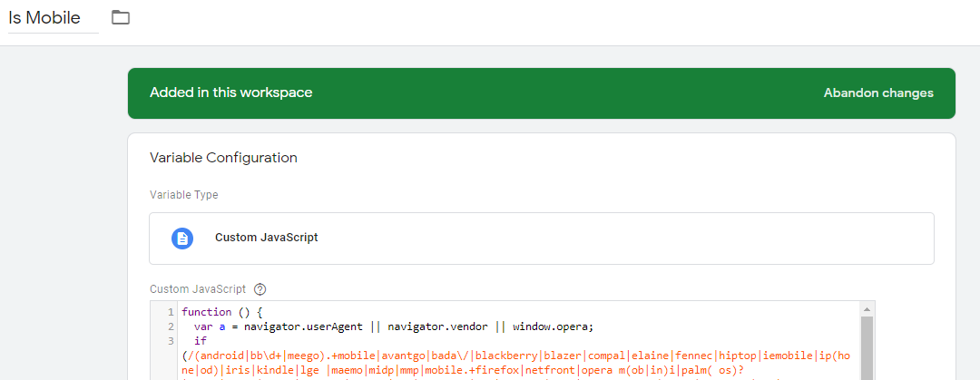Image resolution: width=980 pixels, height=380 pixels.
Task: Click line number 1 in the editor gutter
Action: click(x=171, y=313)
